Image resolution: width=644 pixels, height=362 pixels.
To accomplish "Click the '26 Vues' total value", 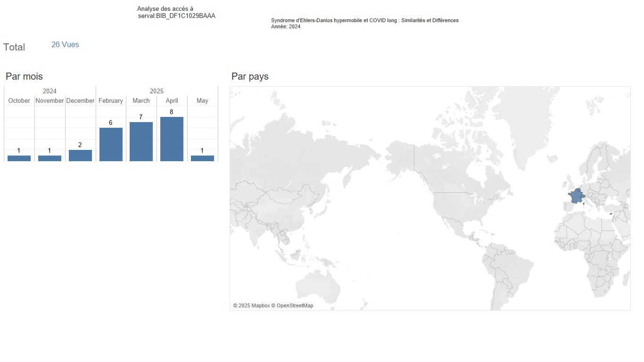I will [x=65, y=45].
